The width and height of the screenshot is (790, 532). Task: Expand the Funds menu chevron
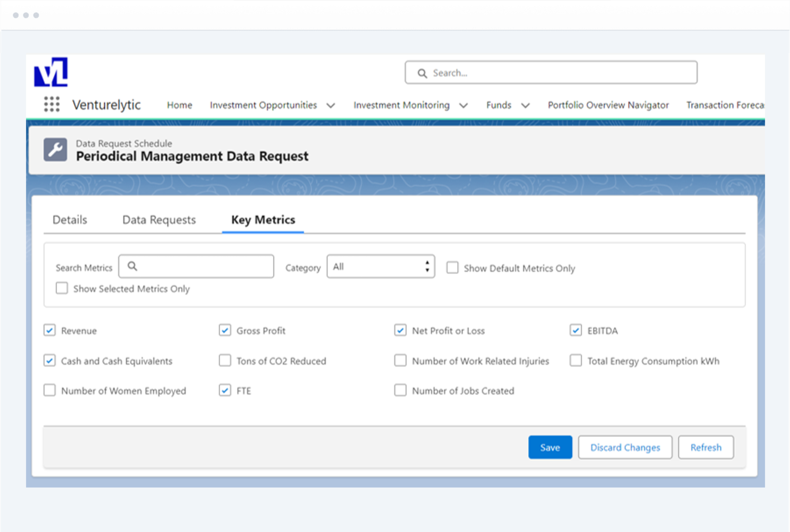pyautogui.click(x=525, y=105)
